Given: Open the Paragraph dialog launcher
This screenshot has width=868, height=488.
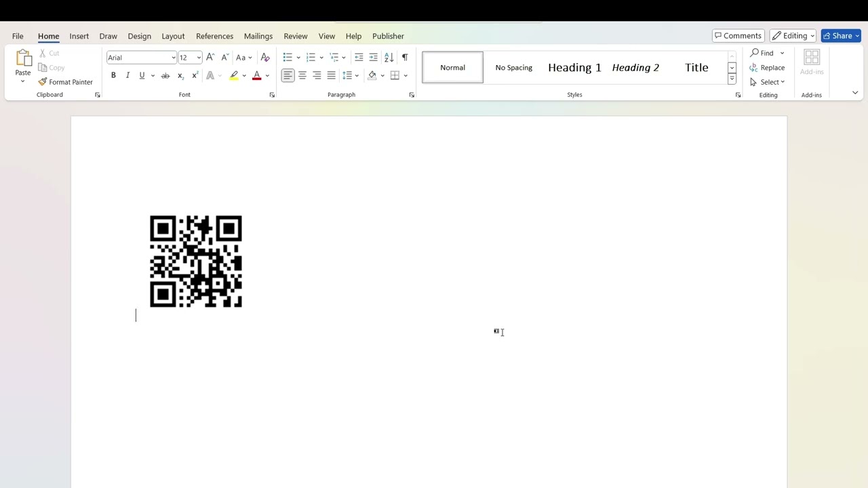Looking at the screenshot, I should coord(412,95).
